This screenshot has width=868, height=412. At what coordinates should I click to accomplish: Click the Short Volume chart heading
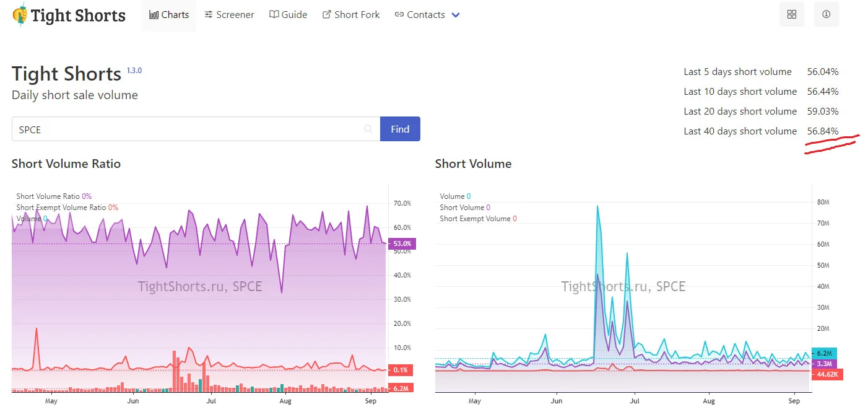[x=473, y=164]
